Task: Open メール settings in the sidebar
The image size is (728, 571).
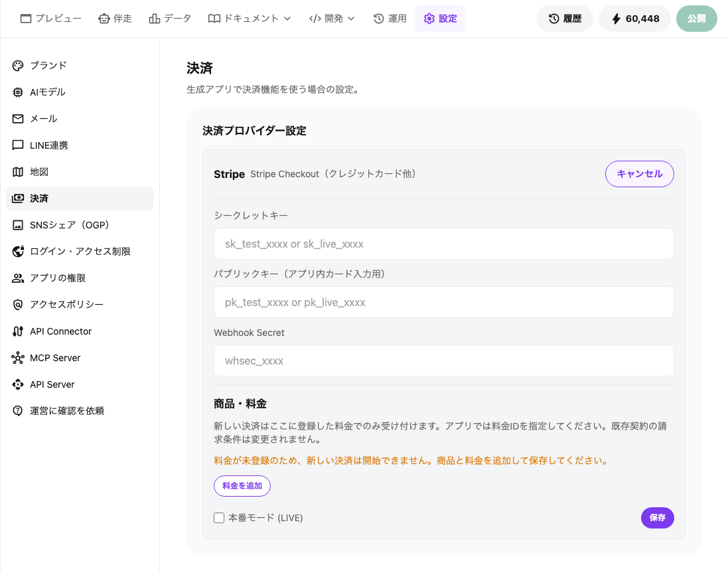Action: 80,119
